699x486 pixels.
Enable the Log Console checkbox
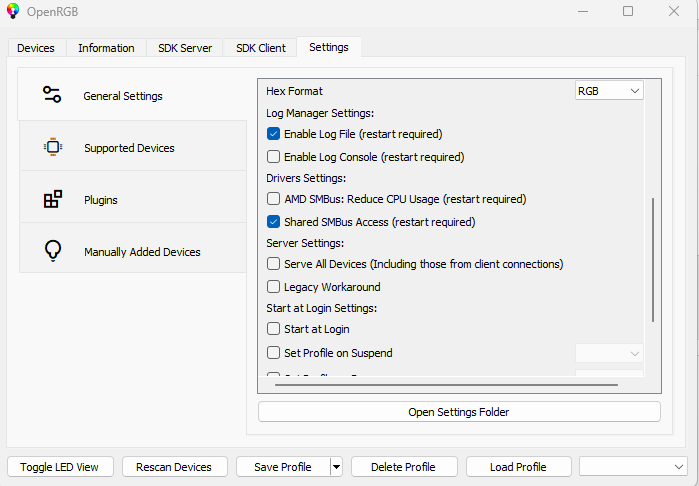(273, 157)
